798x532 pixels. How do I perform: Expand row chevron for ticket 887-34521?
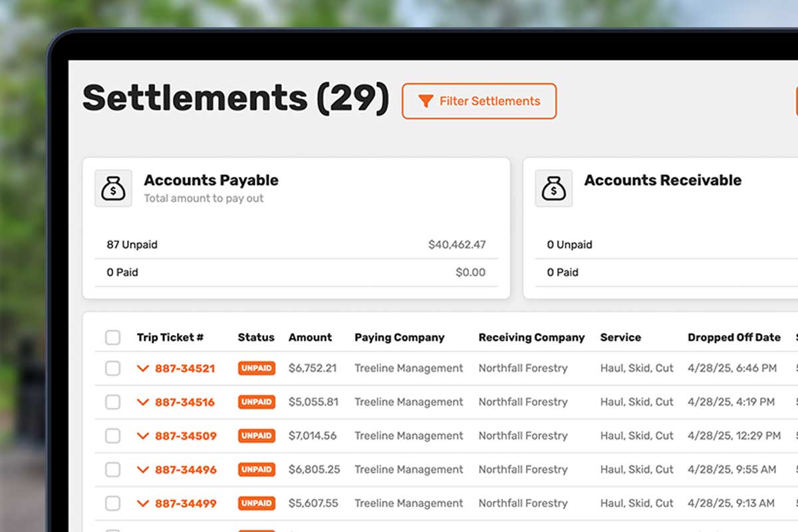click(143, 368)
